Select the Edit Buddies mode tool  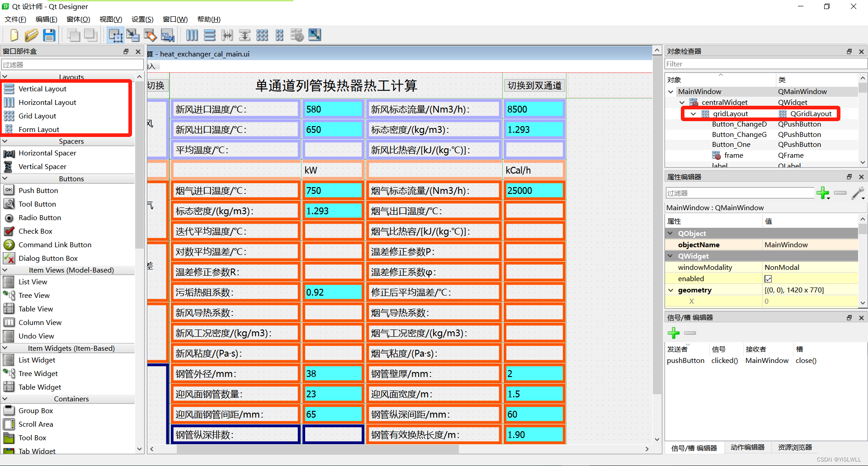tap(150, 35)
